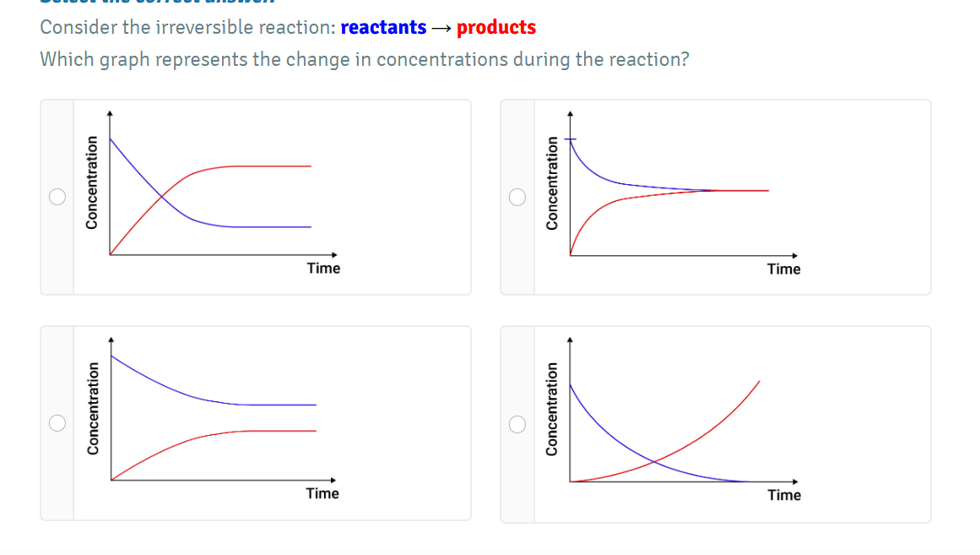Image resolution: width=980 pixels, height=555 pixels.
Task: Click the "Consider the irreversible reaction" text
Action: 187,27
